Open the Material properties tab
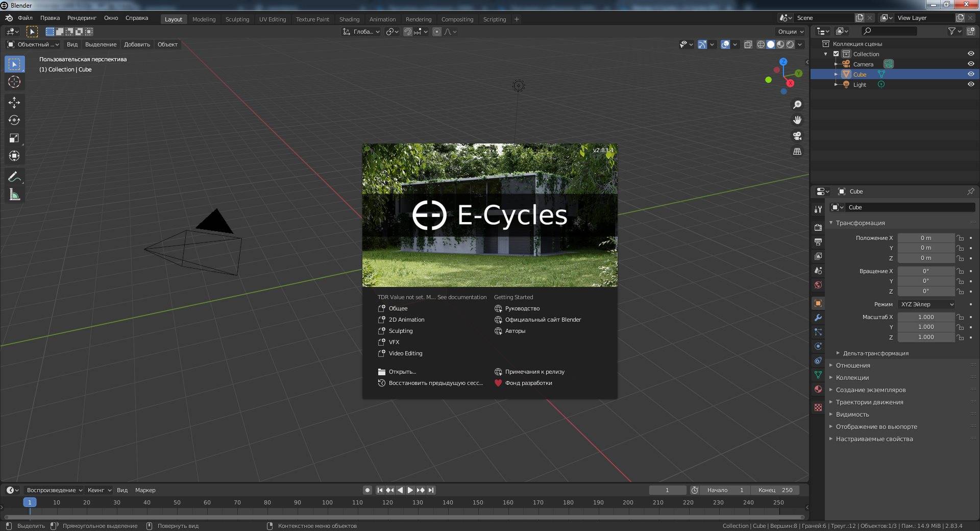This screenshot has width=980, height=531. point(818,389)
